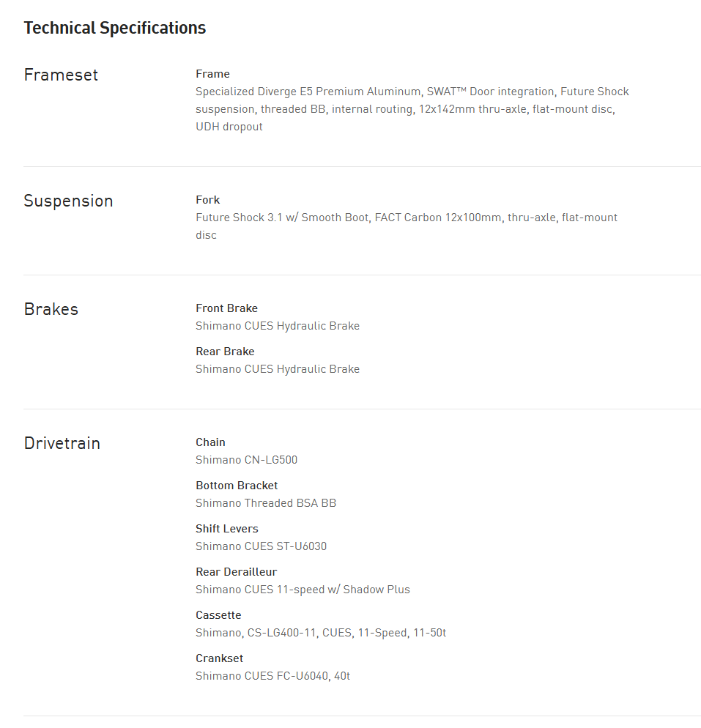
Task: Click the CS-LG400-11 cassette description
Action: click(x=320, y=633)
